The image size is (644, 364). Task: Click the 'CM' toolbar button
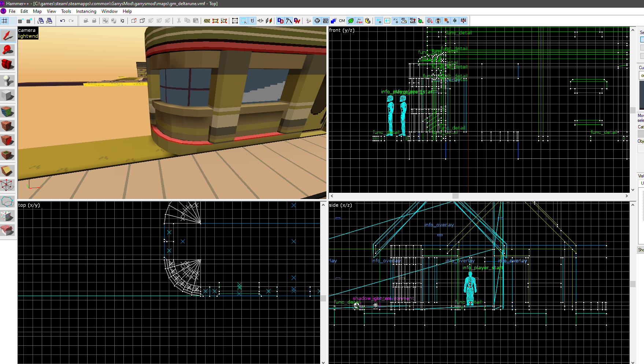coord(342,21)
